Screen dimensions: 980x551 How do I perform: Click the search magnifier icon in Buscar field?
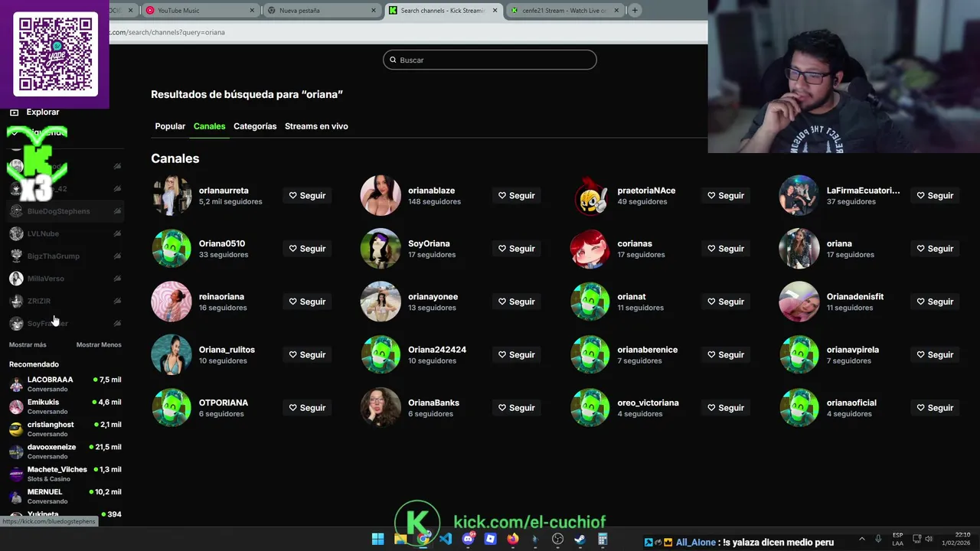tap(394, 60)
